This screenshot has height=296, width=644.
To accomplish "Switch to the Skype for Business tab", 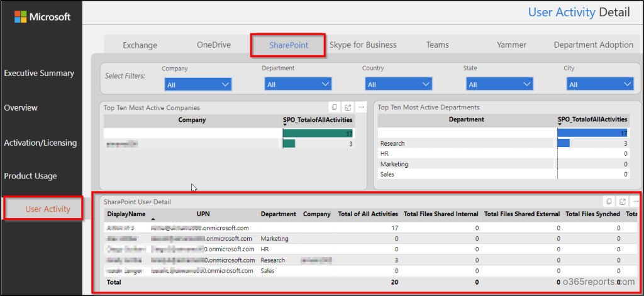I will 363,45.
